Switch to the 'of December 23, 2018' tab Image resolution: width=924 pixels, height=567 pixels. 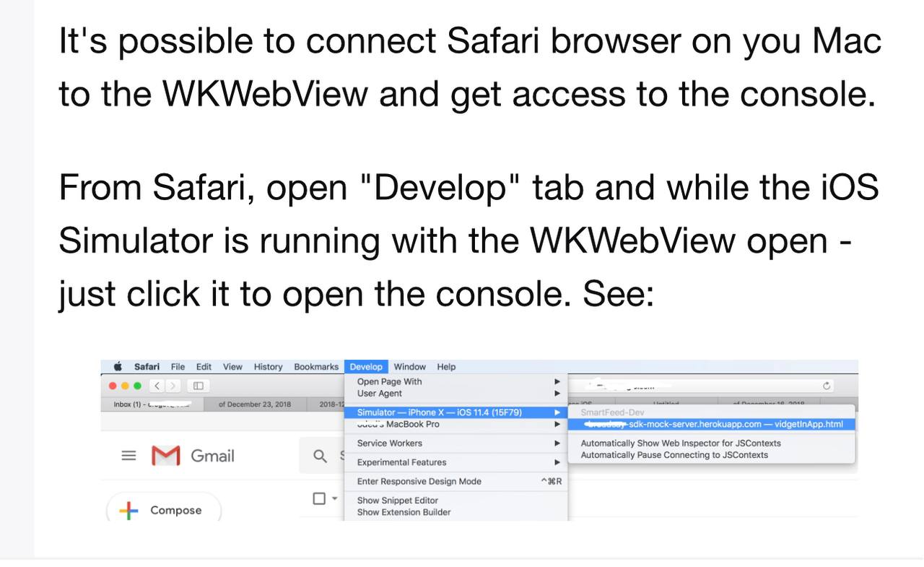[x=255, y=404]
